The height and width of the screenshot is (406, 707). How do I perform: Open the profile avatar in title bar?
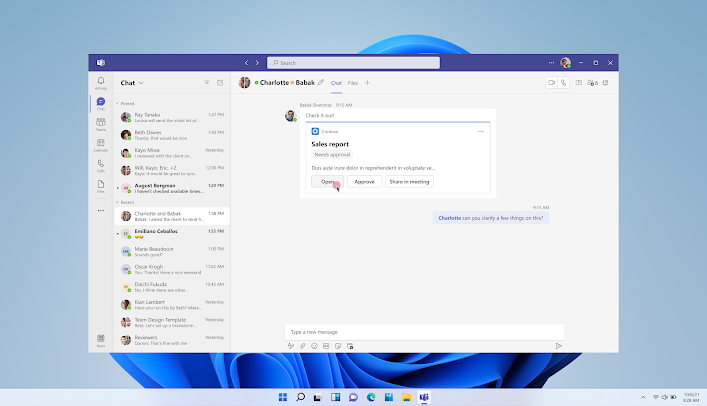coord(565,63)
